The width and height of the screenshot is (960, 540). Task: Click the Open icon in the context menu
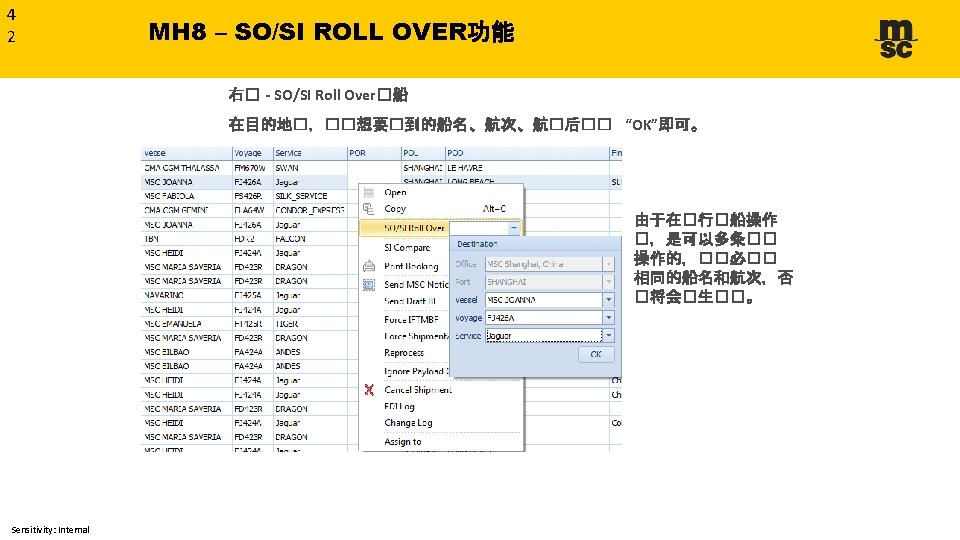point(369,192)
